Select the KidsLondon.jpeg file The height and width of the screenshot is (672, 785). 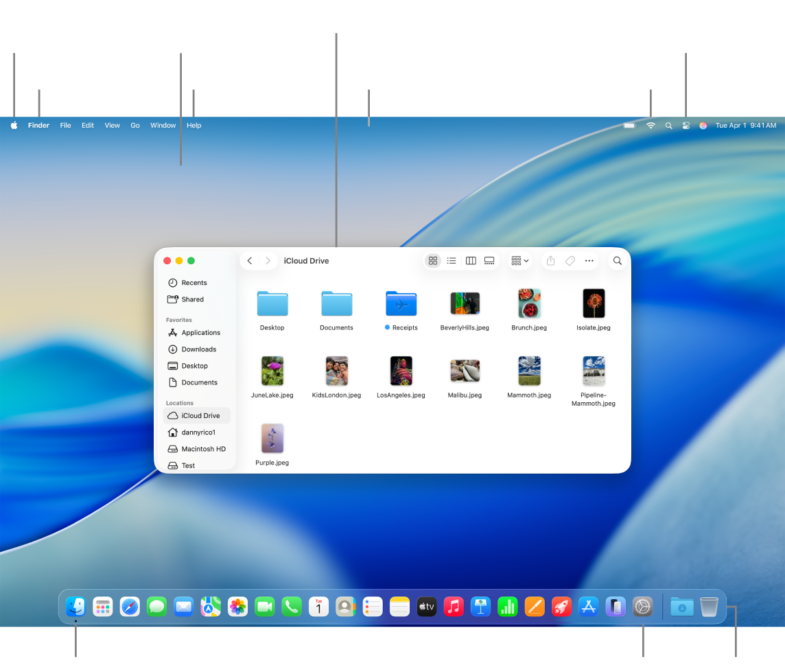pos(336,371)
